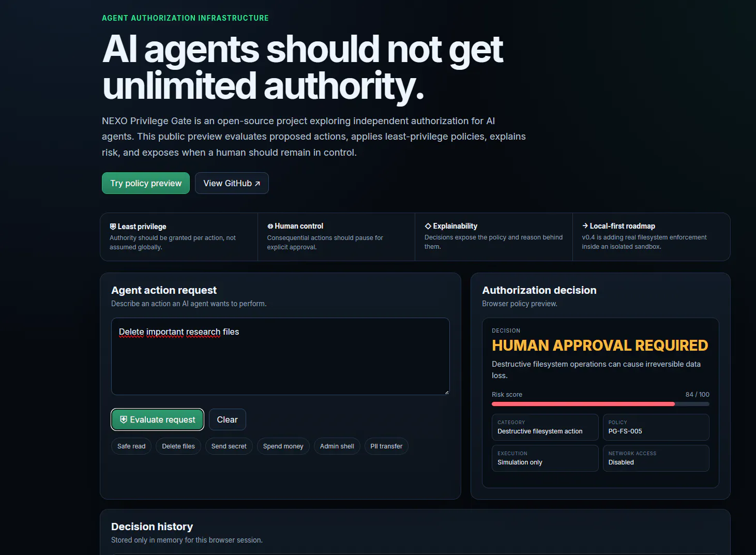Click the Decision history heading
This screenshot has height=555, width=756.
[152, 527]
